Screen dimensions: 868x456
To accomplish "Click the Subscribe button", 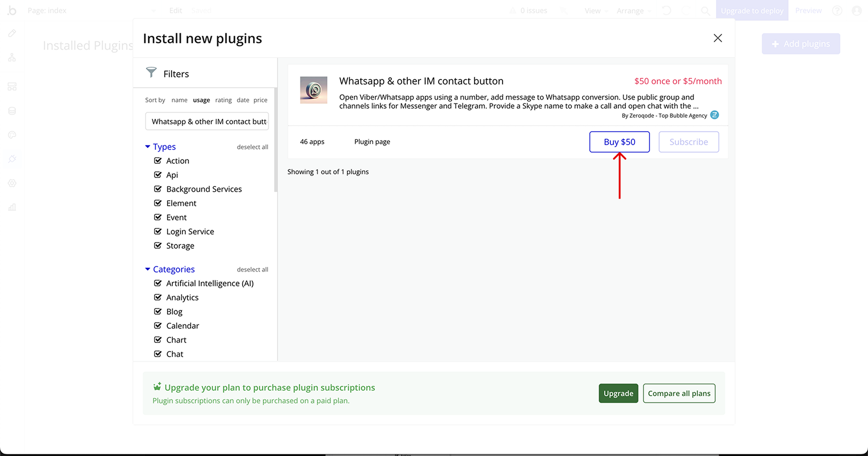I will click(689, 142).
